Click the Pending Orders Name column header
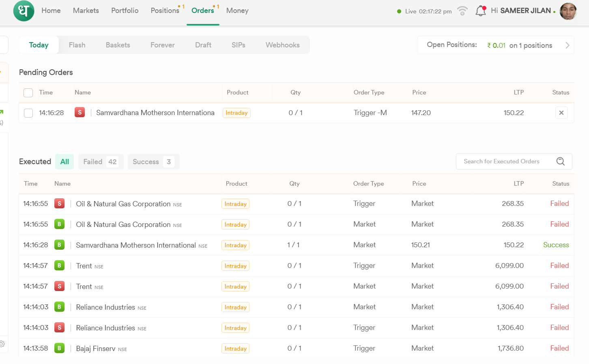 pyautogui.click(x=83, y=92)
